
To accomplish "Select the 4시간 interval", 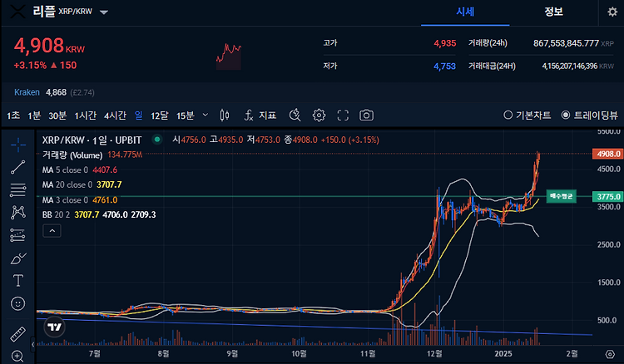I will (115, 116).
